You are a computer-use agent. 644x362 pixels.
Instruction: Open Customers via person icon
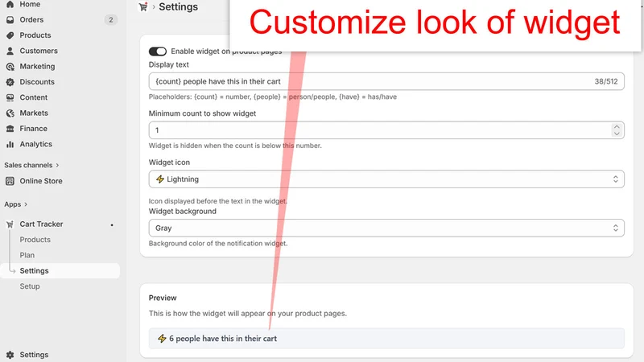tap(10, 51)
